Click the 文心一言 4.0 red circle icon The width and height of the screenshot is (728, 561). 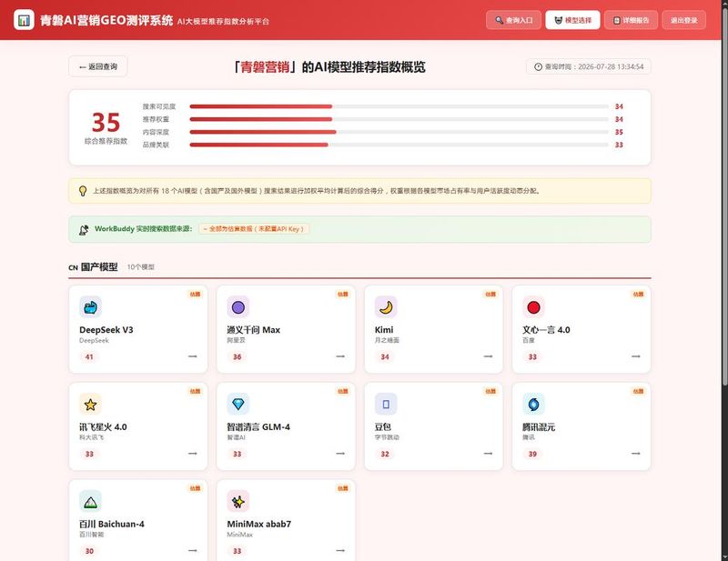(533, 307)
